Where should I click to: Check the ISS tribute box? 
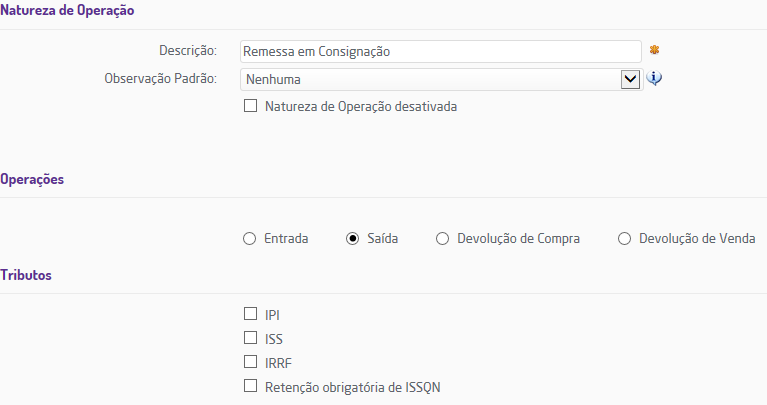[250, 338]
